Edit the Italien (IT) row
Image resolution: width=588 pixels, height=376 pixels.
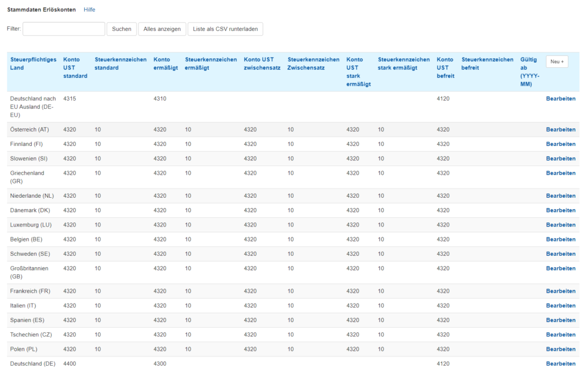tap(560, 306)
